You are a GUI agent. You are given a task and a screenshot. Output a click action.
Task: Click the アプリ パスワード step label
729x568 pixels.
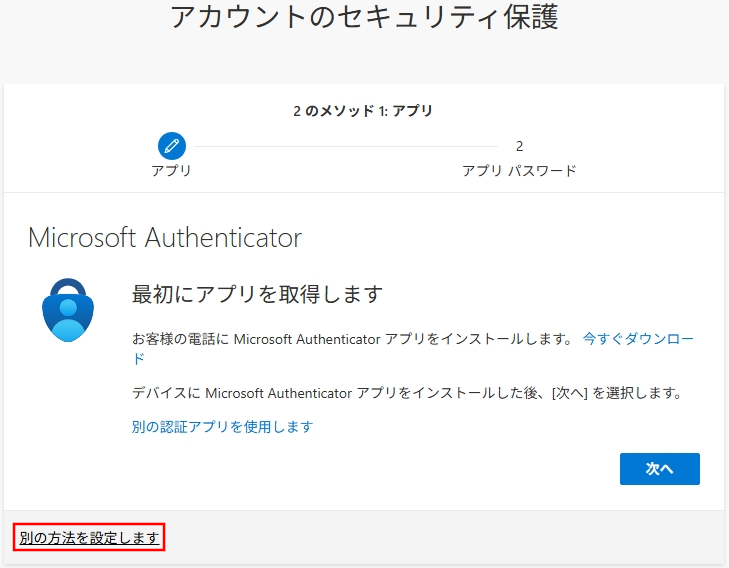519,171
